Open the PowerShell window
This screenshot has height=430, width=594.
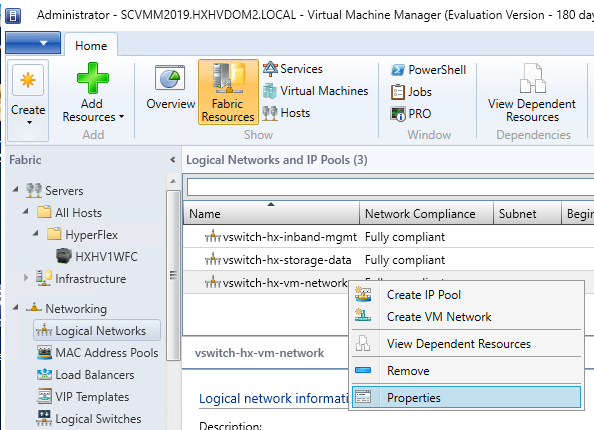click(428, 70)
